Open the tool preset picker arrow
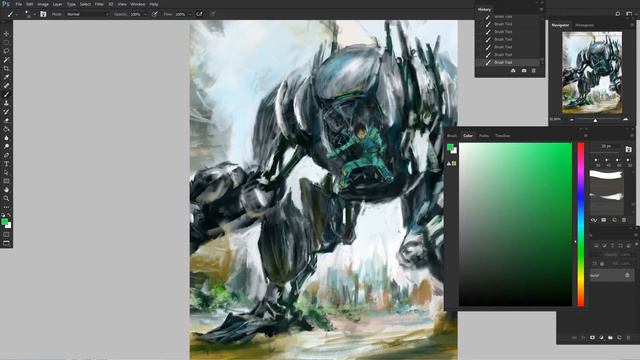 (17, 14)
